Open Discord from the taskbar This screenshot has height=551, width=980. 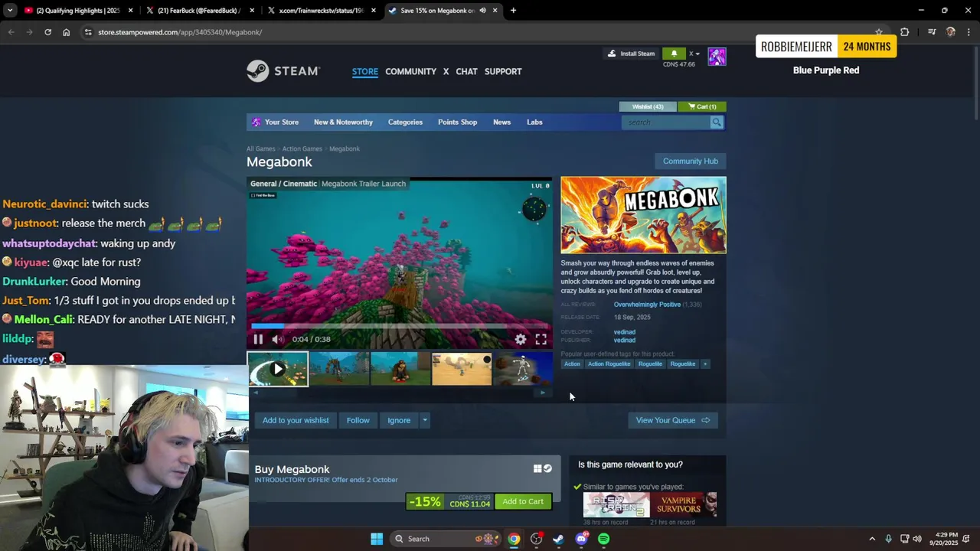click(581, 539)
